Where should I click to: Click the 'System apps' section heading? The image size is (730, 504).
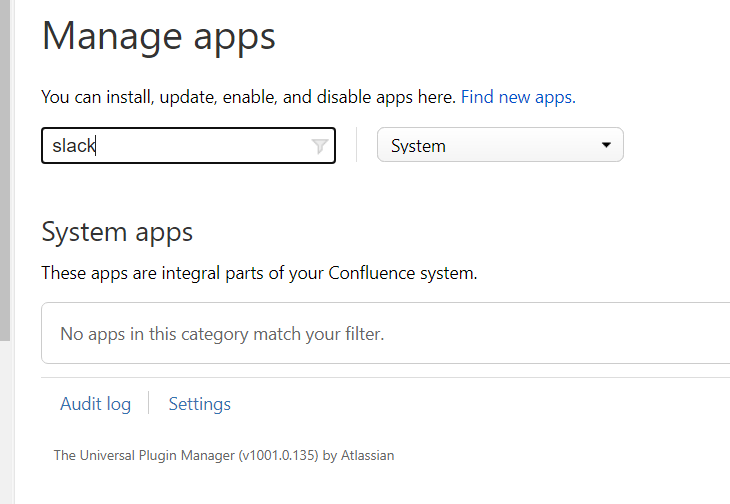tap(117, 232)
